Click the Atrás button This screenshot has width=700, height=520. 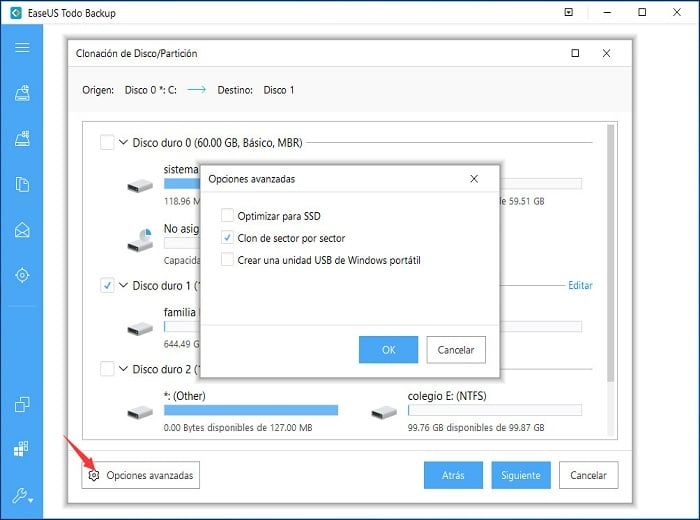pyautogui.click(x=453, y=475)
